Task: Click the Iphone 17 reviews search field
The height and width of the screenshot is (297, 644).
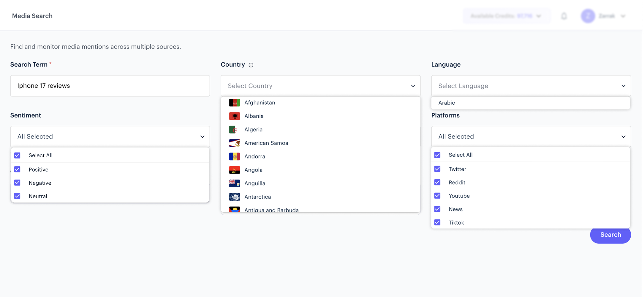Action: pyautogui.click(x=110, y=86)
